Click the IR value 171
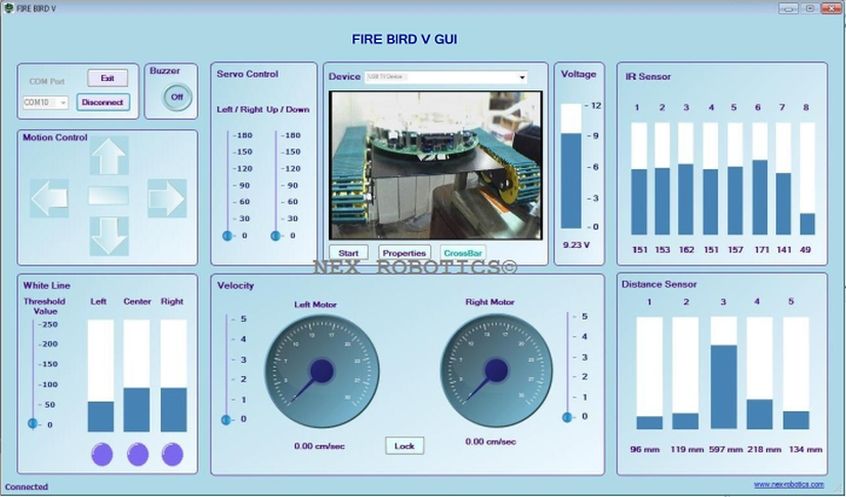The height and width of the screenshot is (497, 846). coord(762,250)
